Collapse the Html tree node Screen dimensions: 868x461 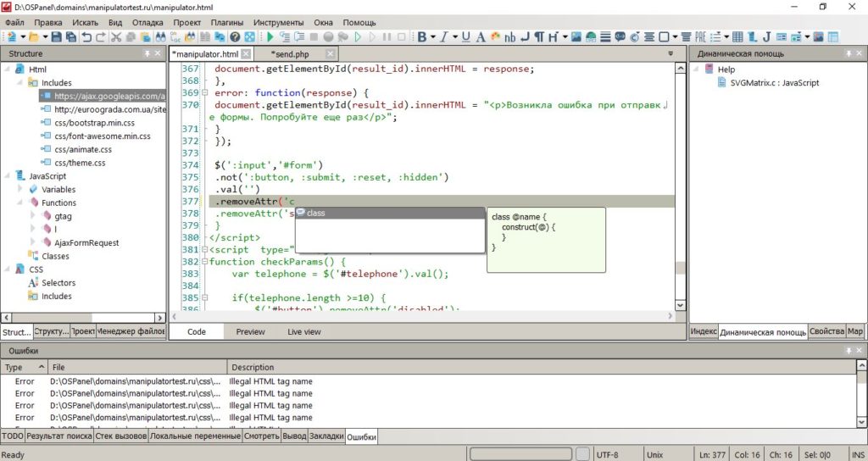click(x=8, y=69)
